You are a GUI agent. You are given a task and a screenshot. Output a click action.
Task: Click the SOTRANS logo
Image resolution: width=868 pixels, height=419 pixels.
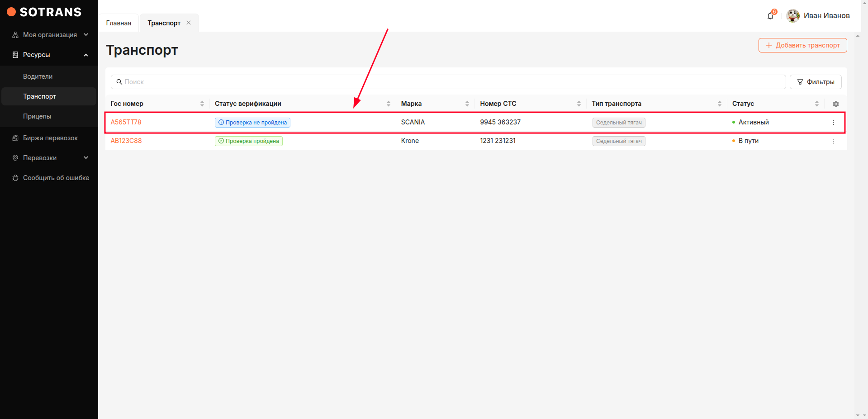tap(44, 12)
